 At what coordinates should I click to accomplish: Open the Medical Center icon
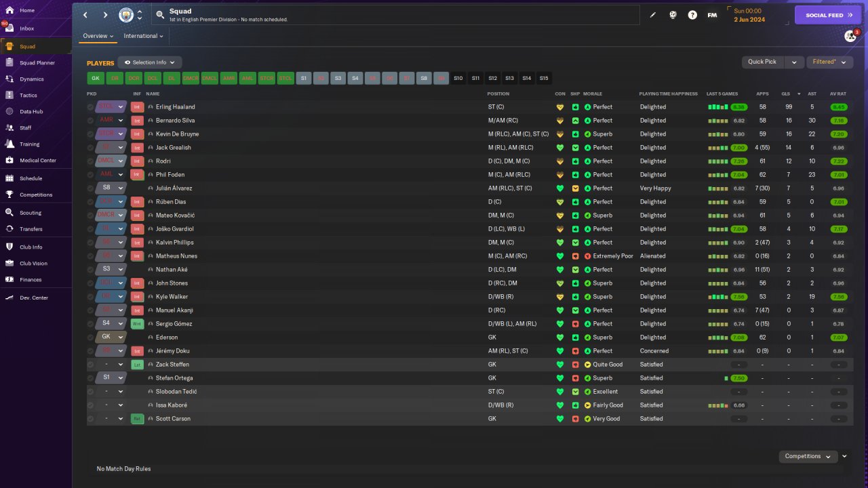[9, 160]
